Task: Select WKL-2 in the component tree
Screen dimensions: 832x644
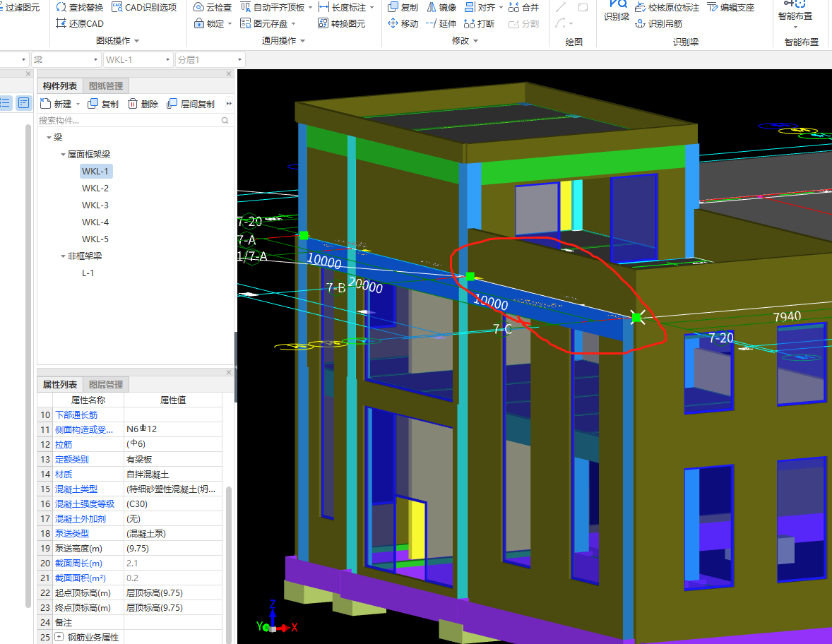Action: pos(95,189)
